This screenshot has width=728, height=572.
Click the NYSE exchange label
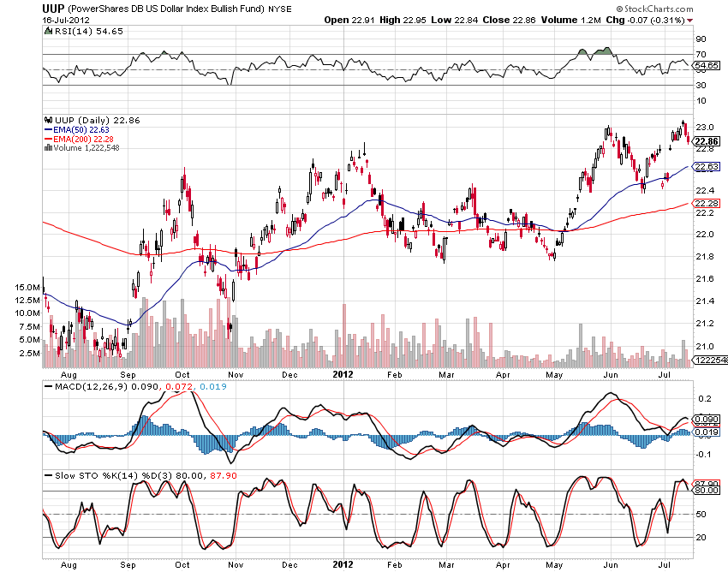coord(280,9)
